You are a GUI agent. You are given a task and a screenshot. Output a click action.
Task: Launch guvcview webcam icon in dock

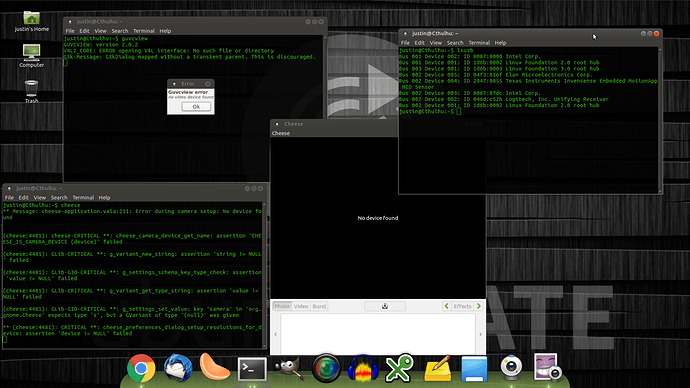click(511, 368)
